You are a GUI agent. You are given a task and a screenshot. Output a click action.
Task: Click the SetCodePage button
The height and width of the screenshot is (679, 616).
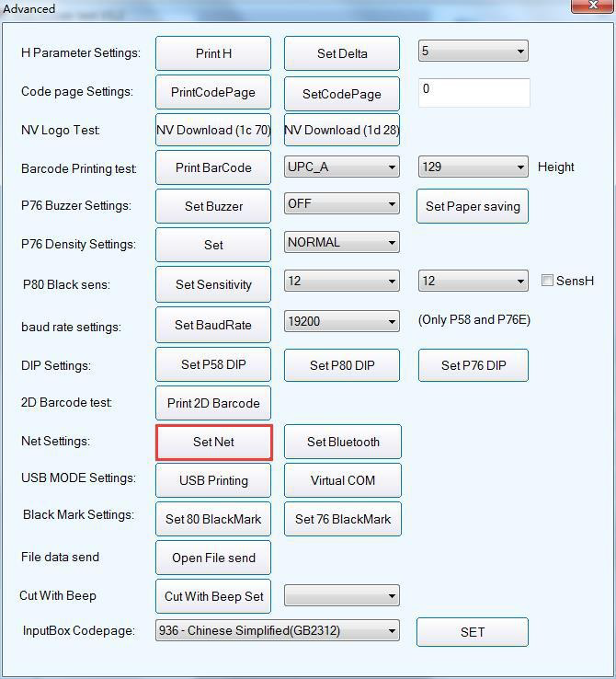[342, 94]
